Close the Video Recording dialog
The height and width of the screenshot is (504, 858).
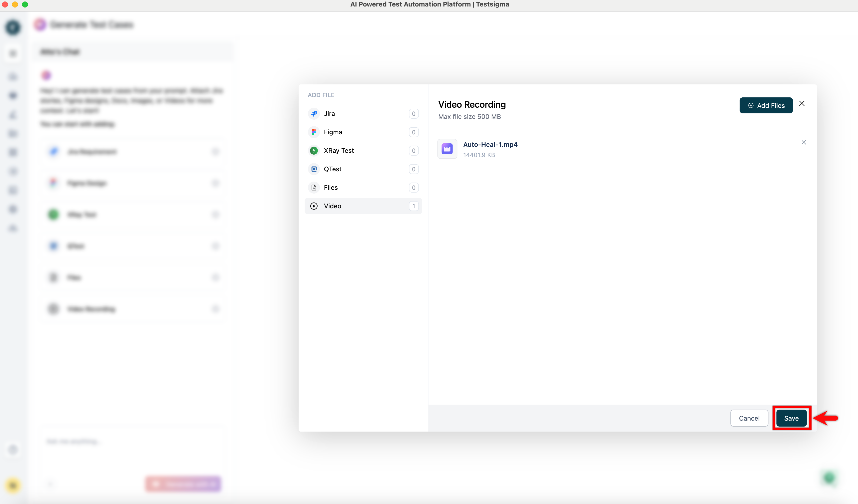tap(802, 103)
